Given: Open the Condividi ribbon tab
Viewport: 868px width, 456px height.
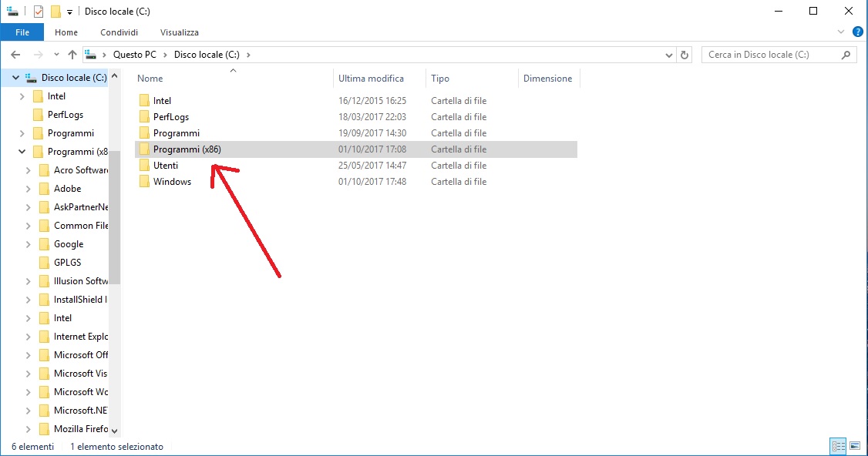Looking at the screenshot, I should tap(119, 32).
